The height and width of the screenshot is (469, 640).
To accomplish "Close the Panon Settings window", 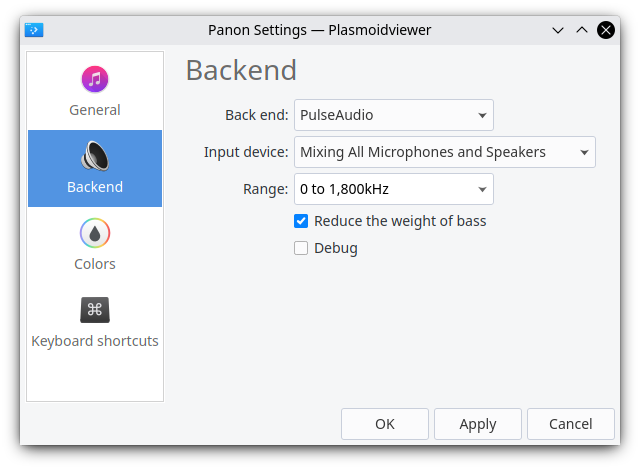I will tap(606, 30).
